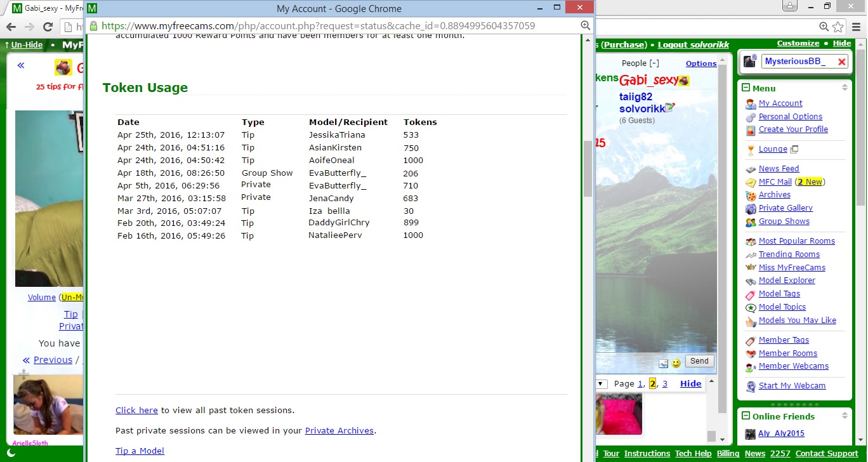Click the Personal Options icon
Screen dimensions: 868x462
(751, 117)
